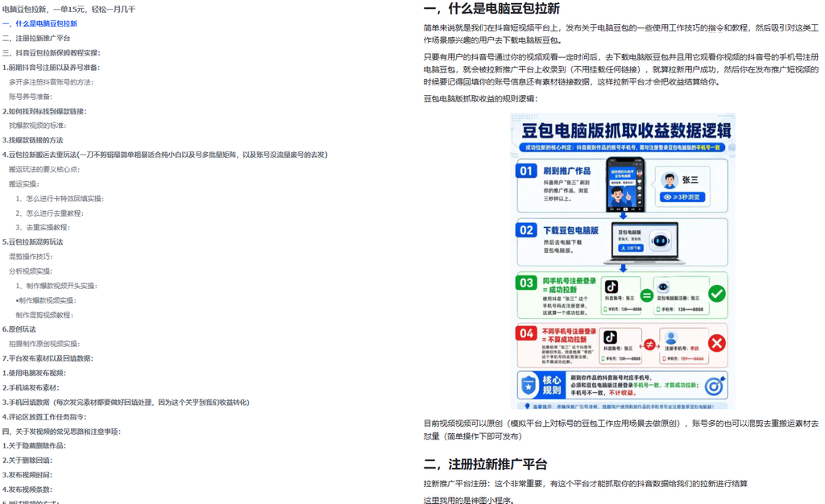Screen dimensions: 825x504
Task: Jump to 7.平台发布素材以及回填数据
Action: [x=48, y=358]
